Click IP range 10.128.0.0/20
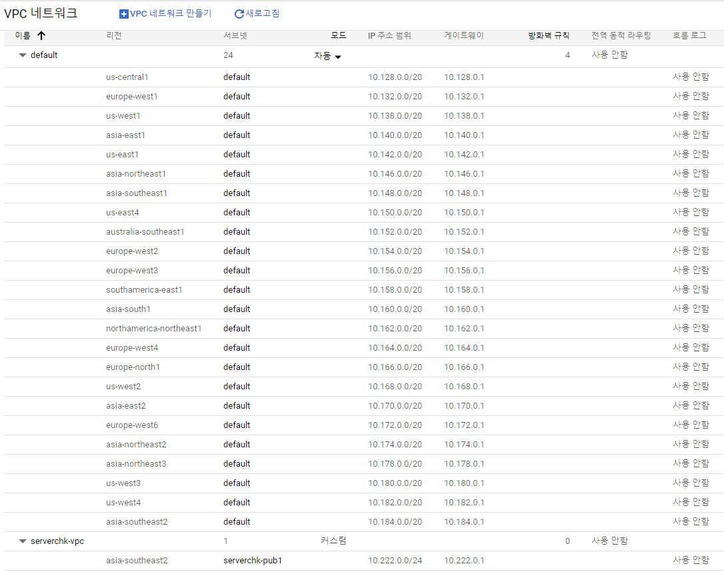724x588 pixels. click(395, 77)
